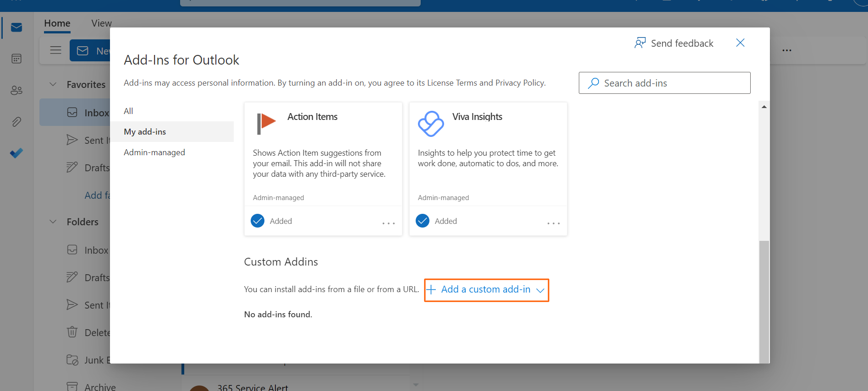Screen dimensions: 868x391
Task: Click the Send feedback icon
Action: [x=640, y=43]
